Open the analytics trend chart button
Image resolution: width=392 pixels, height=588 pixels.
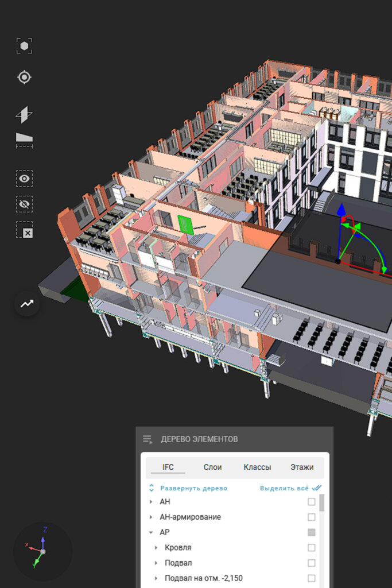point(27,304)
